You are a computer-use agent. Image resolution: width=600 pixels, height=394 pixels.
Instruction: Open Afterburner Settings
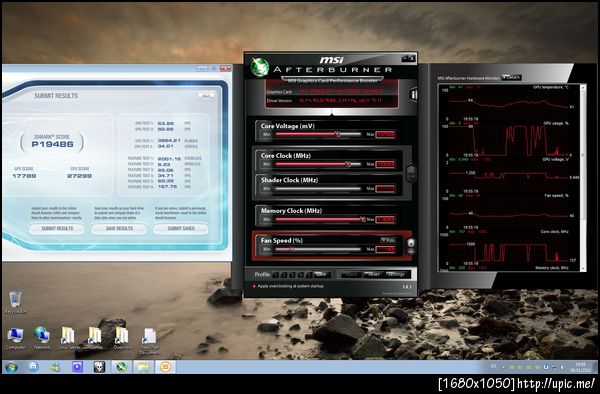(x=396, y=275)
